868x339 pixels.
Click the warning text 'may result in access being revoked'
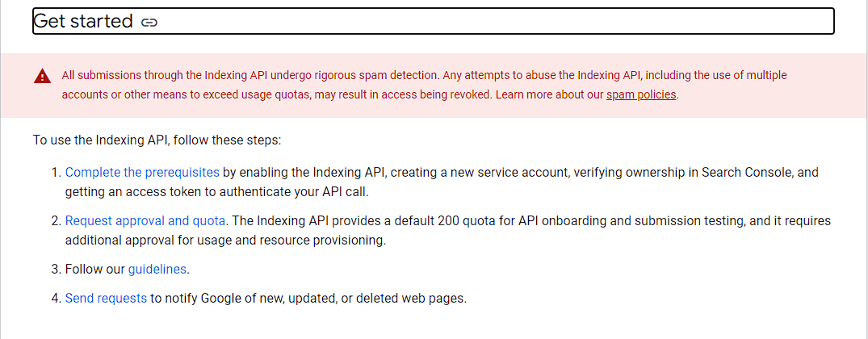tap(403, 94)
